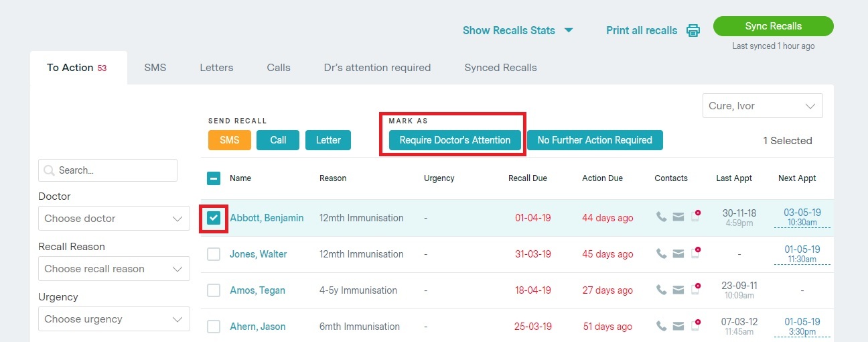Tick the checkbox for Jones, Walter
Viewport: 868px width, 342px height.
pos(214,254)
